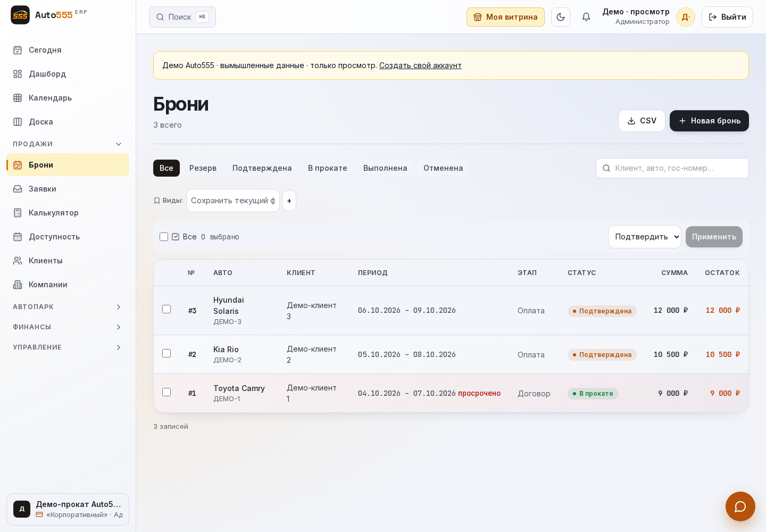Open notifications bell icon
This screenshot has width=766, height=532.
click(586, 17)
